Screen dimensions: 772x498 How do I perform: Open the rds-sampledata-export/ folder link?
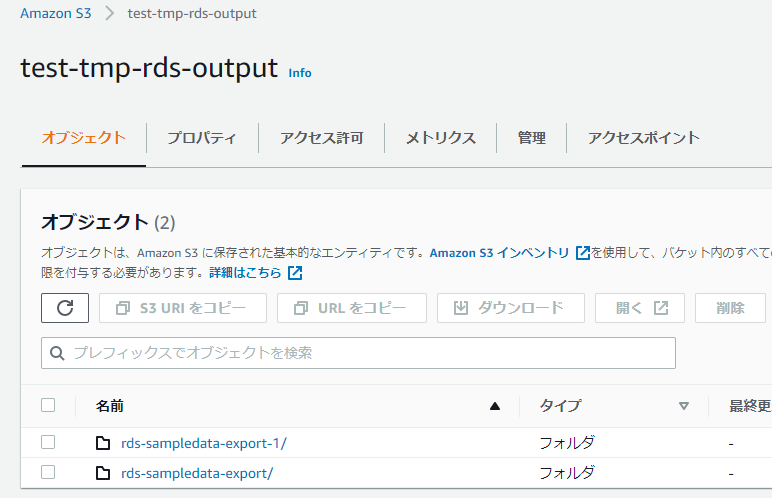coord(197,473)
